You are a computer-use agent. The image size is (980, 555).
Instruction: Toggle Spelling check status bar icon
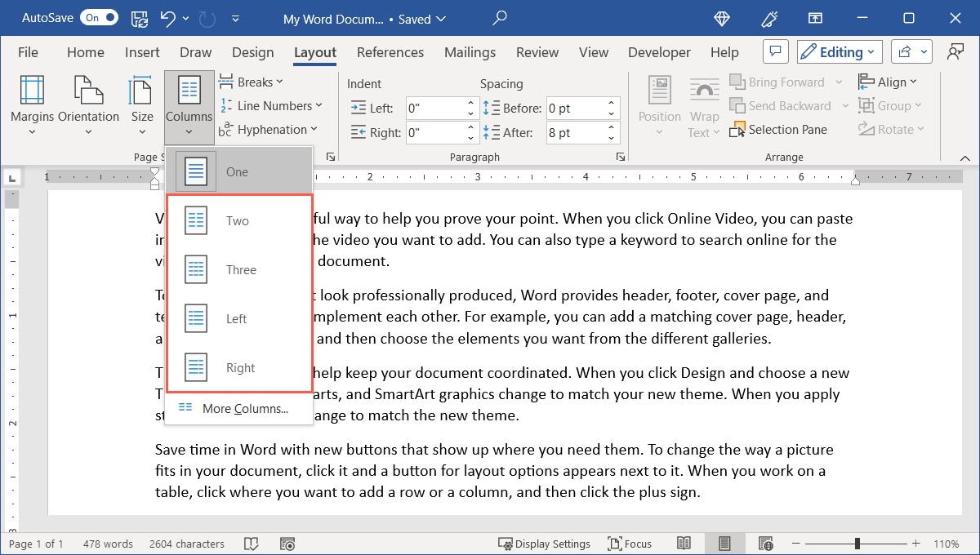(252, 543)
